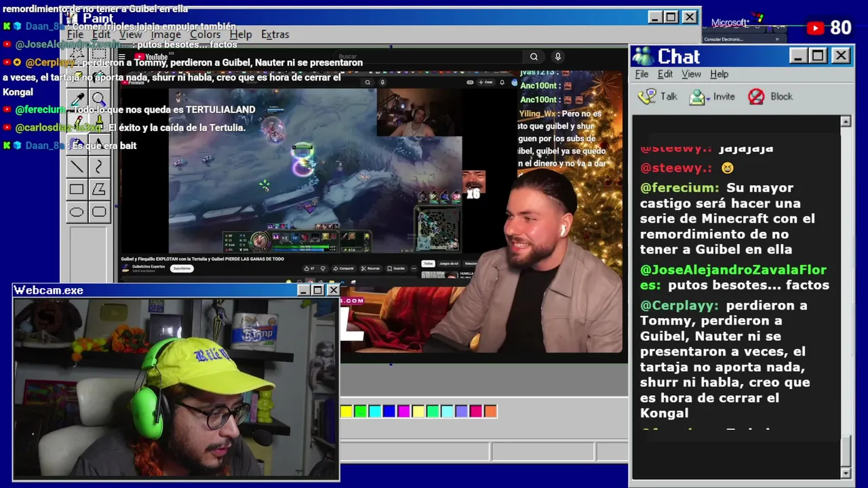Select the Eyedropper color picker tool in Paint
This screenshot has width=868, height=488.
tap(77, 99)
